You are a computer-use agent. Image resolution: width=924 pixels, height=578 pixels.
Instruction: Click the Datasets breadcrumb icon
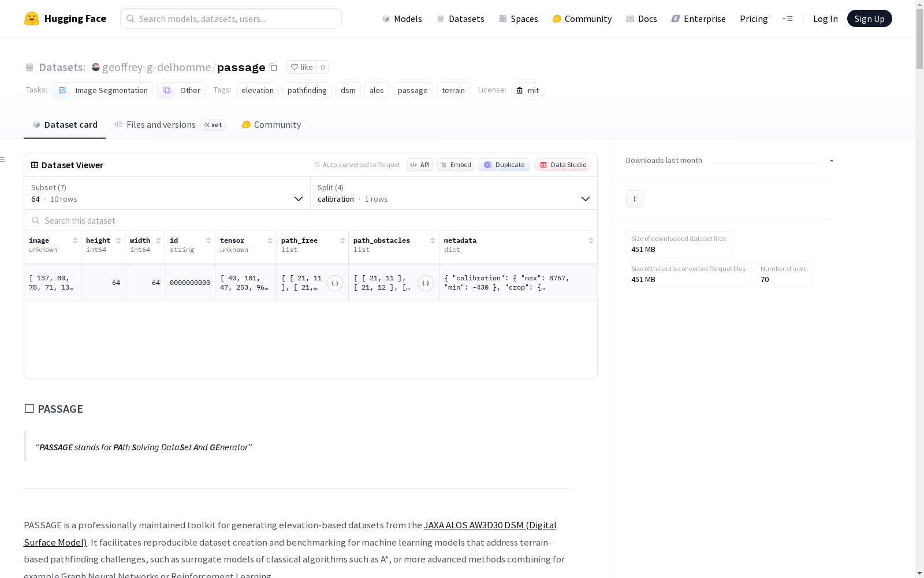pyautogui.click(x=29, y=67)
